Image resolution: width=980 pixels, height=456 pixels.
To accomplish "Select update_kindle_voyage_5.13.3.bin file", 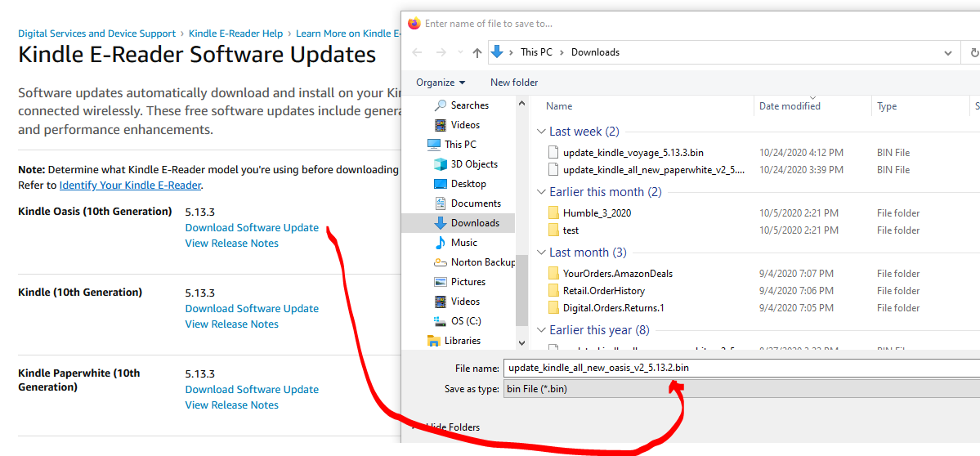I will pos(633,153).
